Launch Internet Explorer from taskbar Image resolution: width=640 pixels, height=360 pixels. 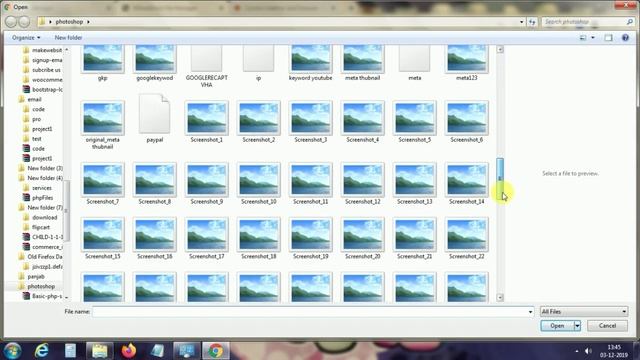(41, 350)
